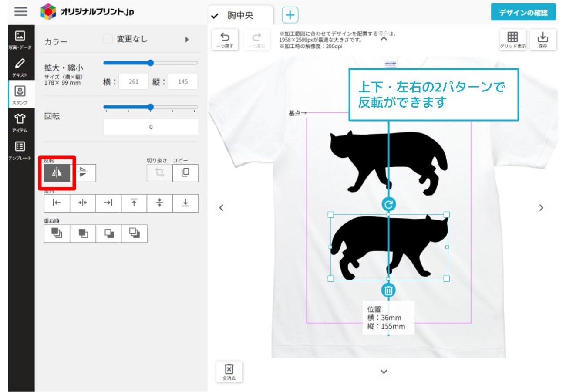566x392 pixels.
Task: Click the デザインの確認 button
Action: point(523,13)
